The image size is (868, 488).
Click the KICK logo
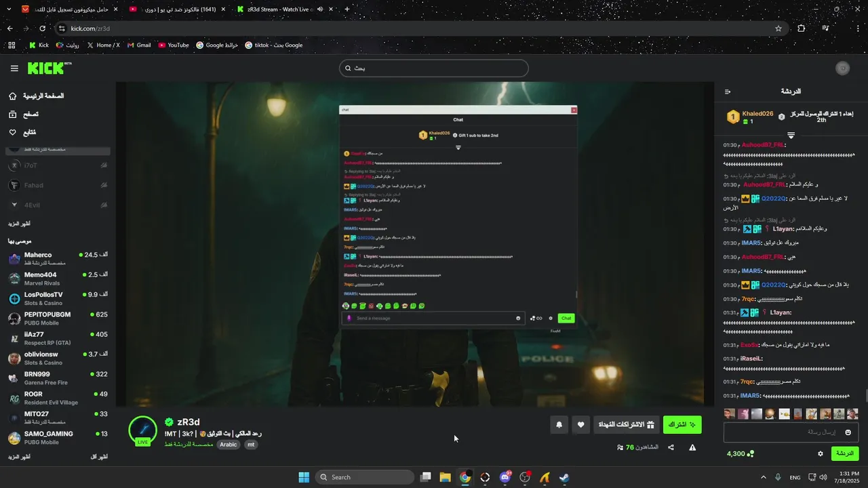pyautogui.click(x=49, y=68)
